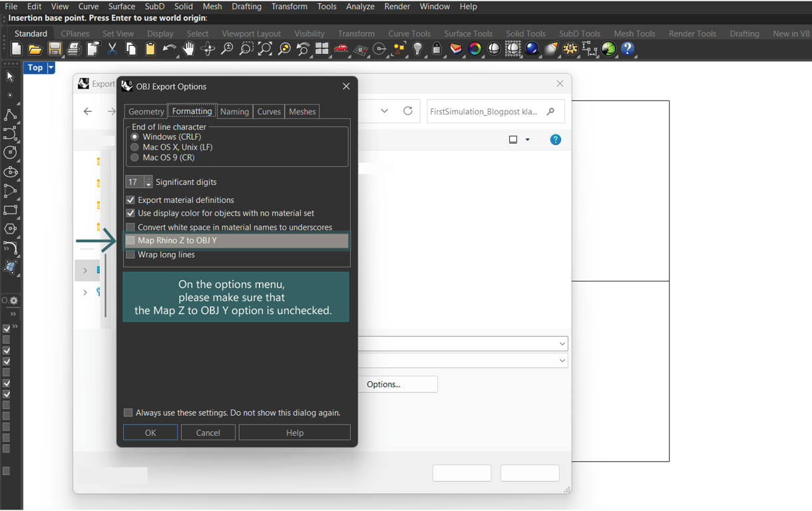Click the padlock Lock icon
The height and width of the screenshot is (511, 812).
click(437, 49)
